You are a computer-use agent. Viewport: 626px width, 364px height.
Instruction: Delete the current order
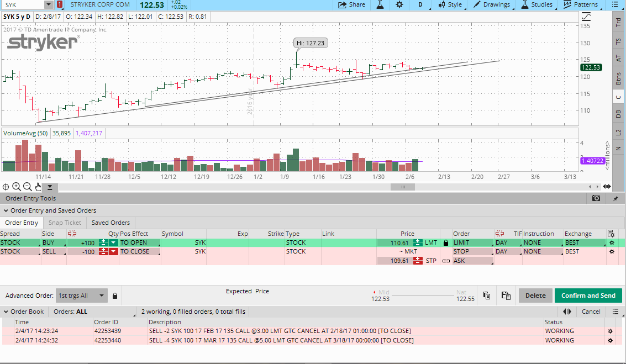pyautogui.click(x=535, y=296)
